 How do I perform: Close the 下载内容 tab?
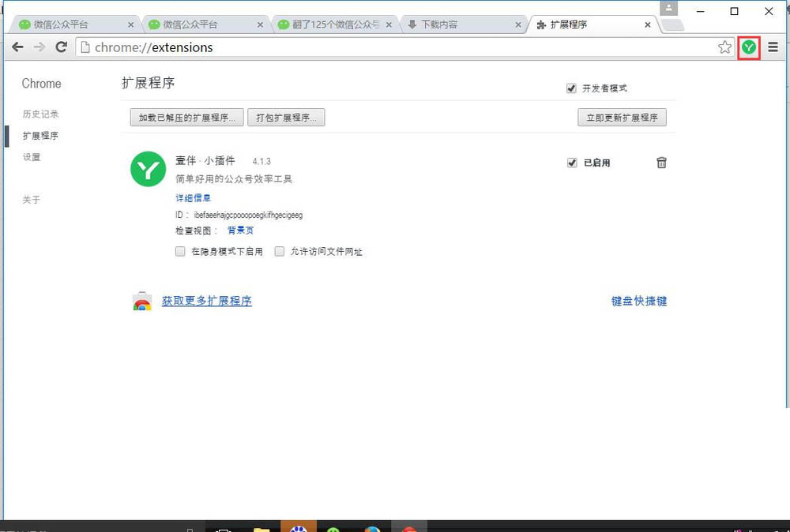(x=518, y=24)
